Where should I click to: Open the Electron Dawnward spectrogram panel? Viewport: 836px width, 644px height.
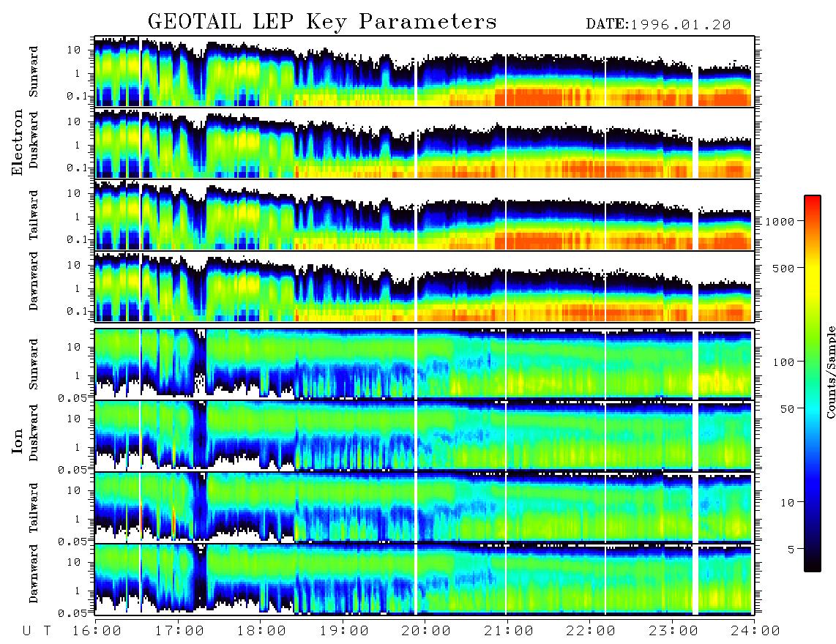[x=425, y=287]
